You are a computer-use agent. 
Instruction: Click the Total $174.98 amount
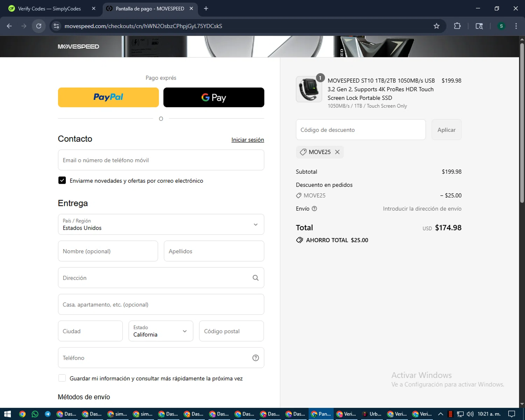[448, 228]
